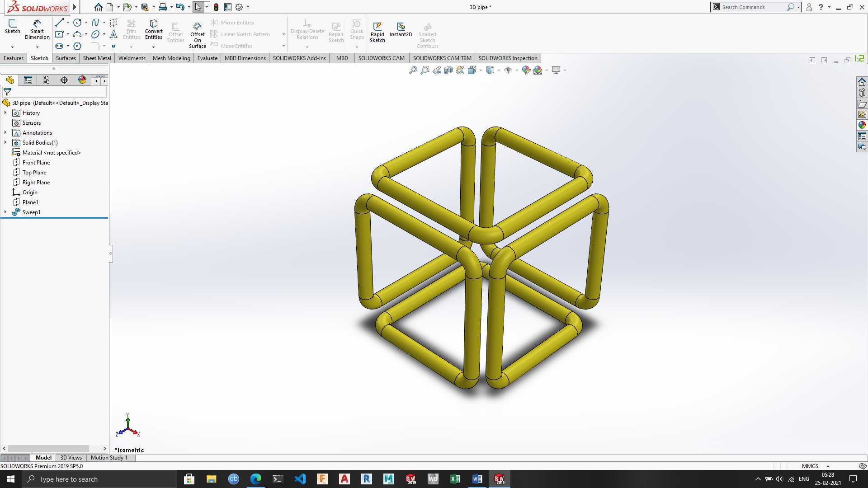The height and width of the screenshot is (488, 868).
Task: Click the Edit Appearance icon
Action: [526, 70]
